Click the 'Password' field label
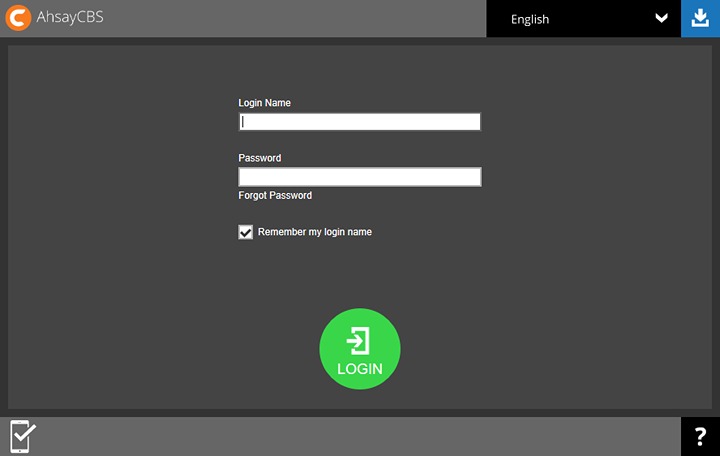720x456 pixels. [259, 158]
